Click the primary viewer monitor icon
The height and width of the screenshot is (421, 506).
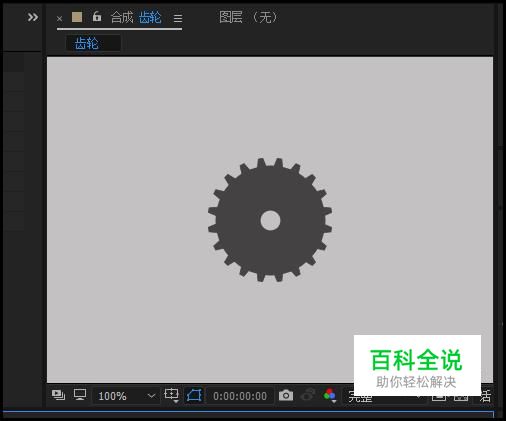click(x=80, y=395)
